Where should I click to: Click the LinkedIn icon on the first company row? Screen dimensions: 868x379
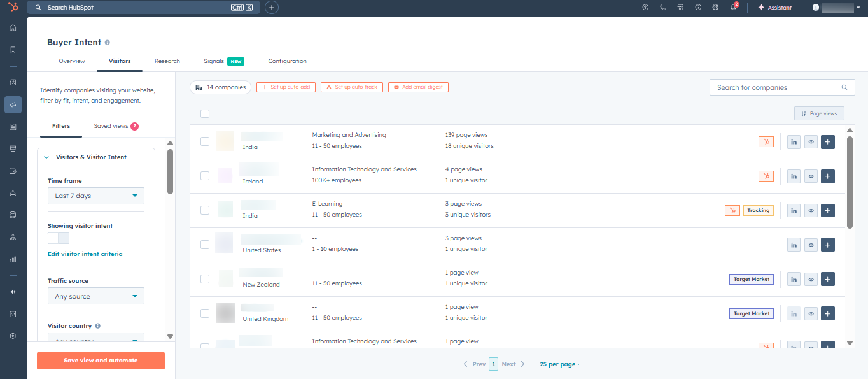pyautogui.click(x=794, y=141)
